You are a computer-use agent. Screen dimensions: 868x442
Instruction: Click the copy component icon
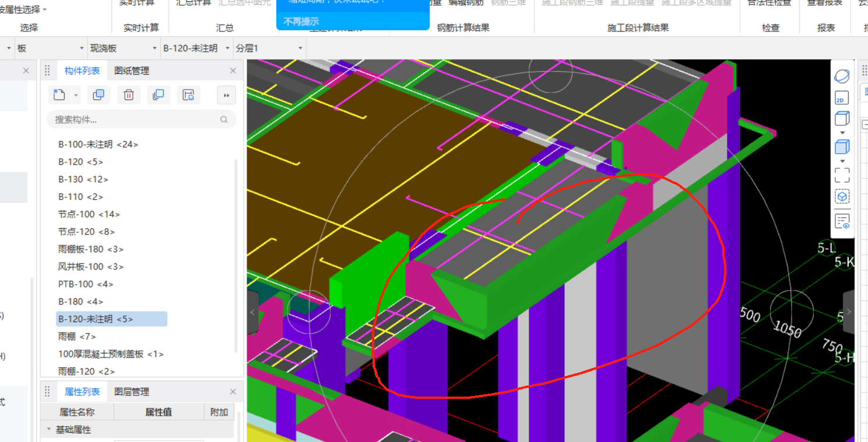coord(99,95)
